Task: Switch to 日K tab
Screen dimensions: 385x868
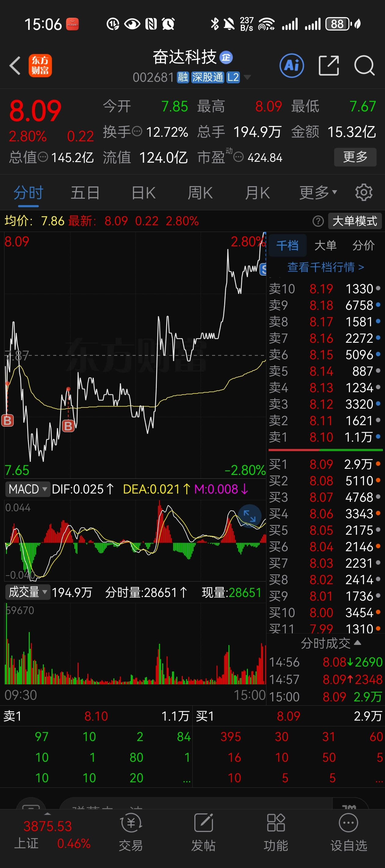Action: tap(144, 192)
